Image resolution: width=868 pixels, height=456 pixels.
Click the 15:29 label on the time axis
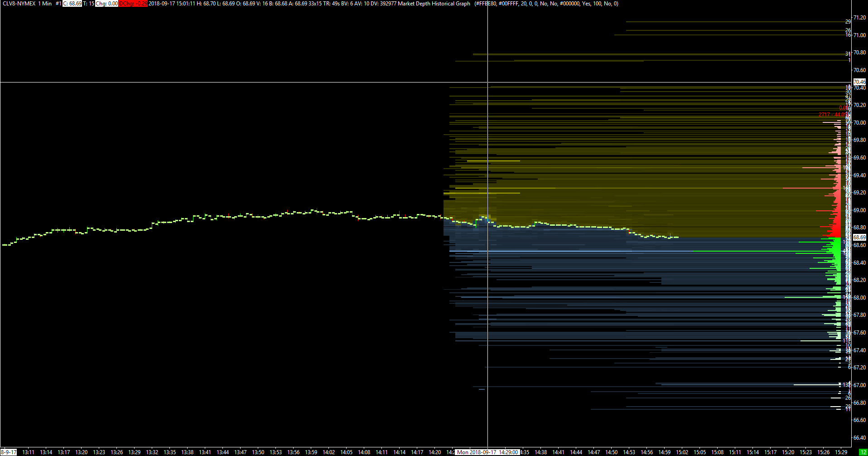[x=841, y=452]
